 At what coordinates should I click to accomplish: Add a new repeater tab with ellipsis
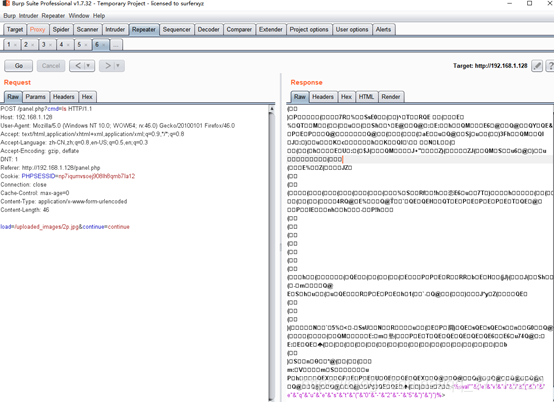pos(116,45)
